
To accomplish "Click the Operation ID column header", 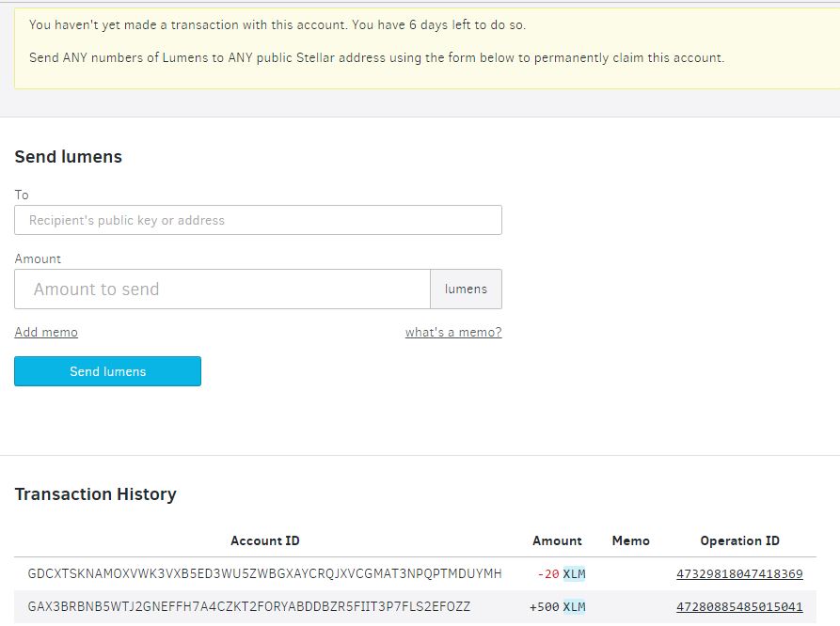I will pos(739,541).
